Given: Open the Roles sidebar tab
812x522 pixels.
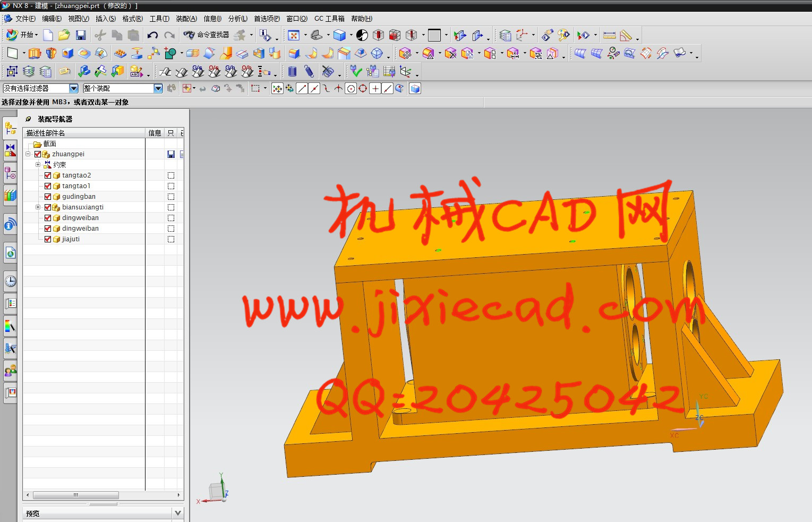Looking at the screenshot, I should point(10,371).
